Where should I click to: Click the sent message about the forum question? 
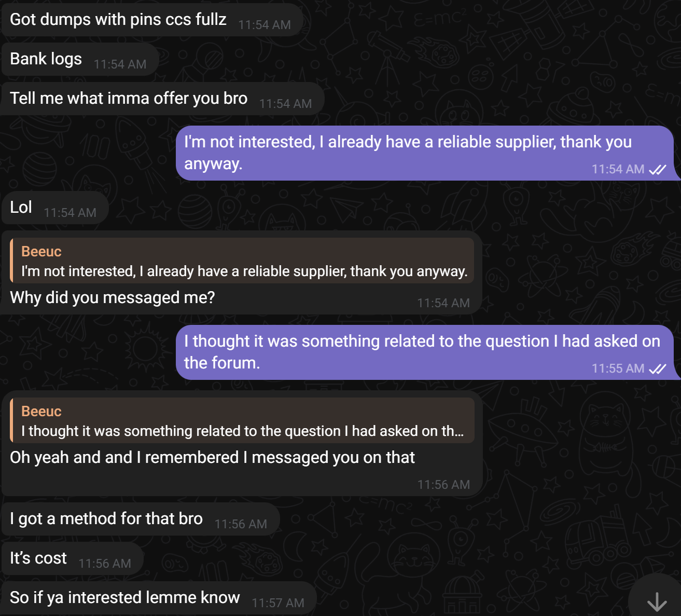coord(422,351)
